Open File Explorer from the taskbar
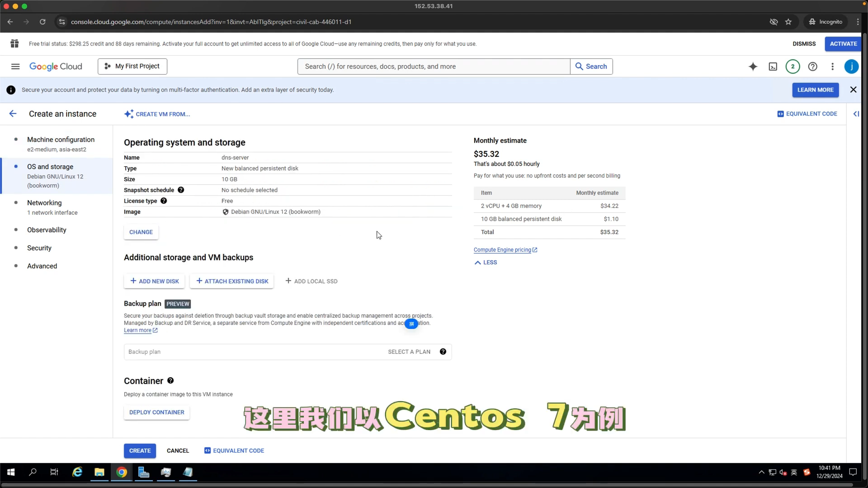 (x=99, y=472)
